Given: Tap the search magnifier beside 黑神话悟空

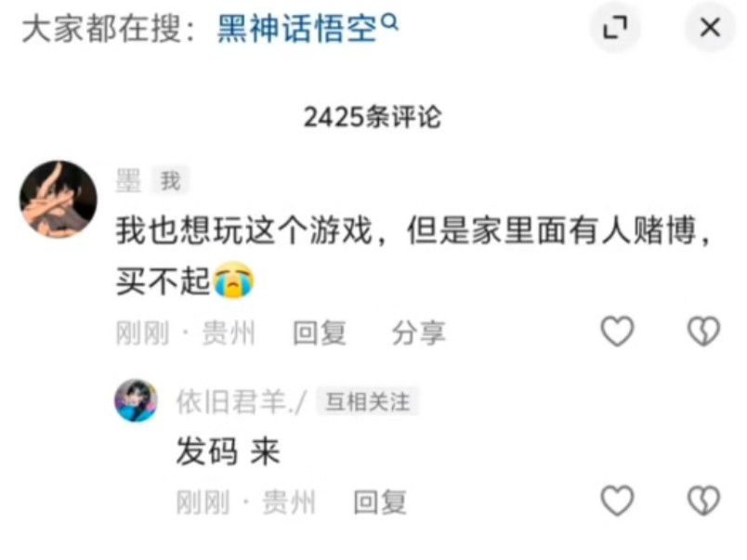Looking at the screenshot, I should point(390,22).
